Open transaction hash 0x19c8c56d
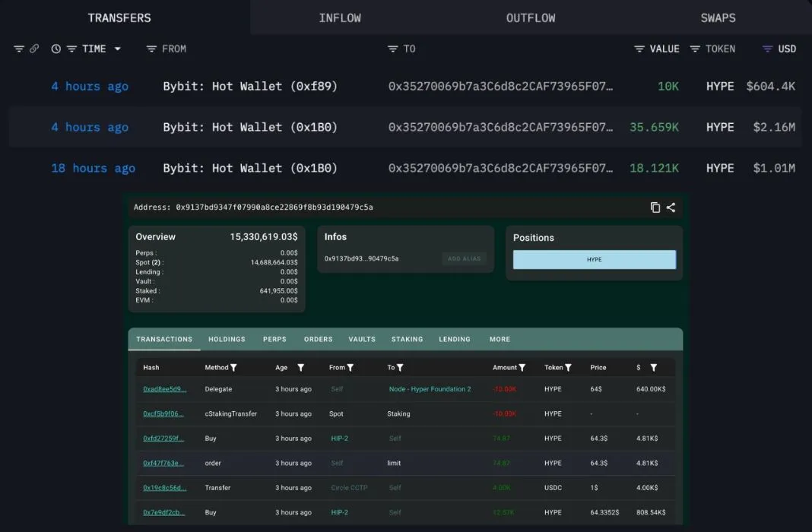The width and height of the screenshot is (812, 532). pyautogui.click(x=164, y=487)
